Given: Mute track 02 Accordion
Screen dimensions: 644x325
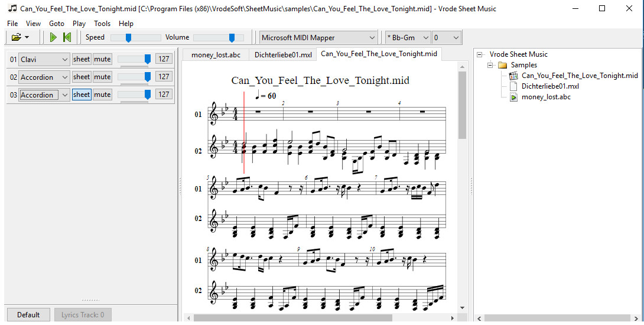Looking at the screenshot, I should [x=102, y=77].
